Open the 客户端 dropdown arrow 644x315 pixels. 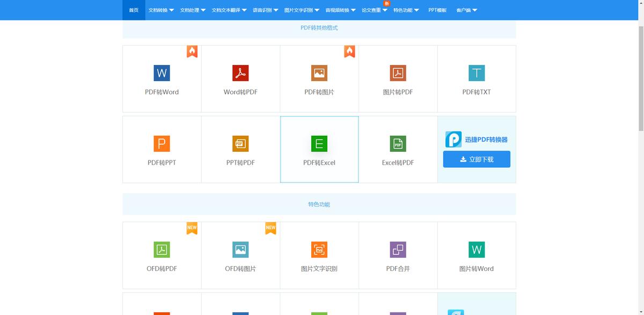475,10
